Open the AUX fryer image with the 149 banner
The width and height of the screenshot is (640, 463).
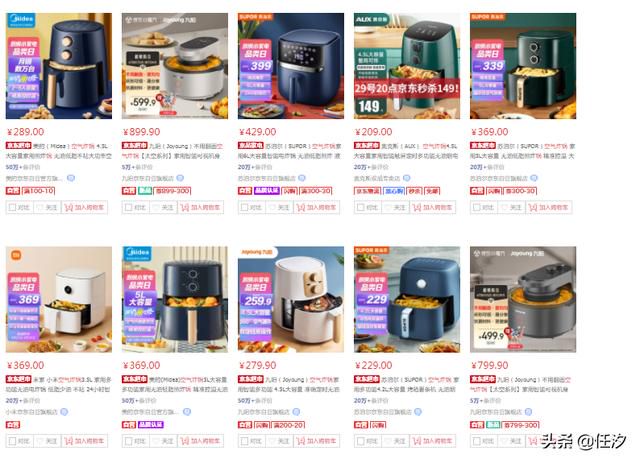pos(407,66)
